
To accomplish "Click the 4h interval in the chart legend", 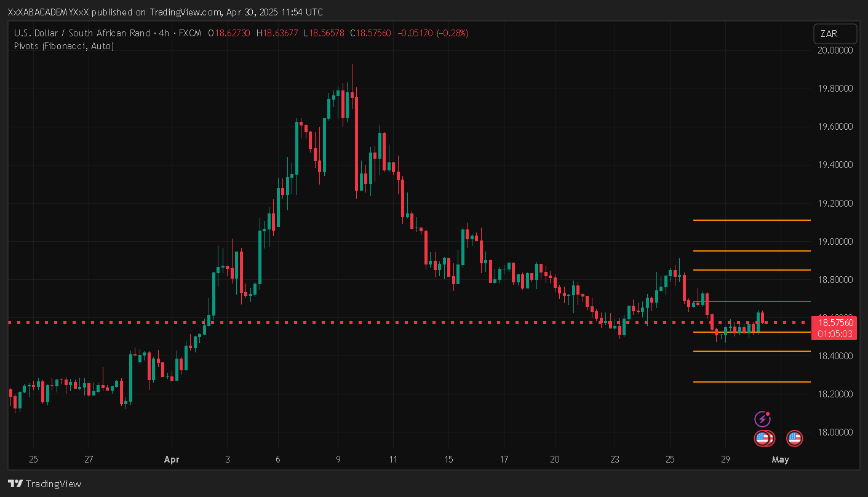I will tap(164, 33).
